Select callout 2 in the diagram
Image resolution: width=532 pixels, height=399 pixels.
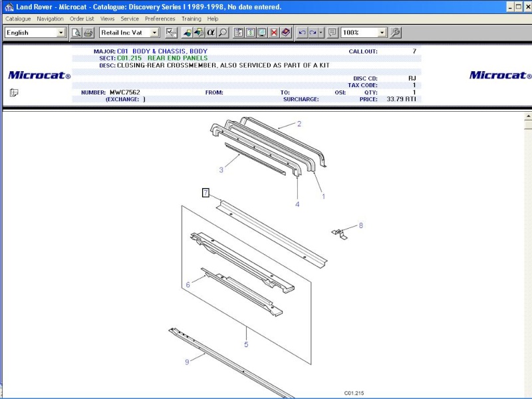point(299,124)
